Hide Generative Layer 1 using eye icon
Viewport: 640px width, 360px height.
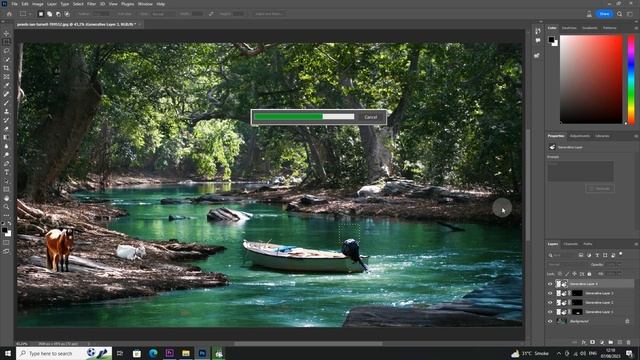point(550,312)
